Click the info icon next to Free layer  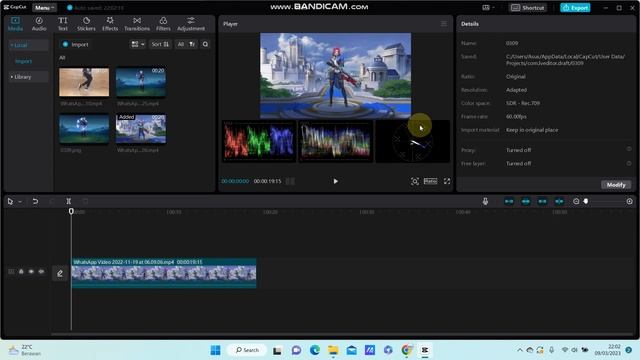(x=629, y=163)
